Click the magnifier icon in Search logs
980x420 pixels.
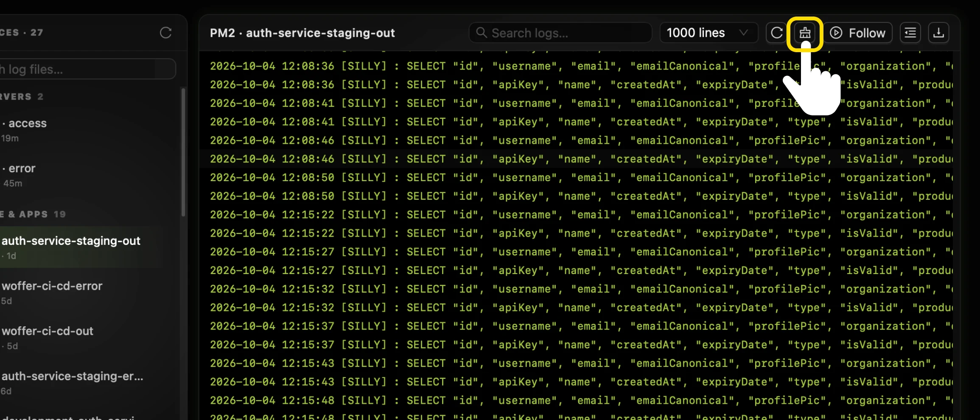(x=481, y=33)
